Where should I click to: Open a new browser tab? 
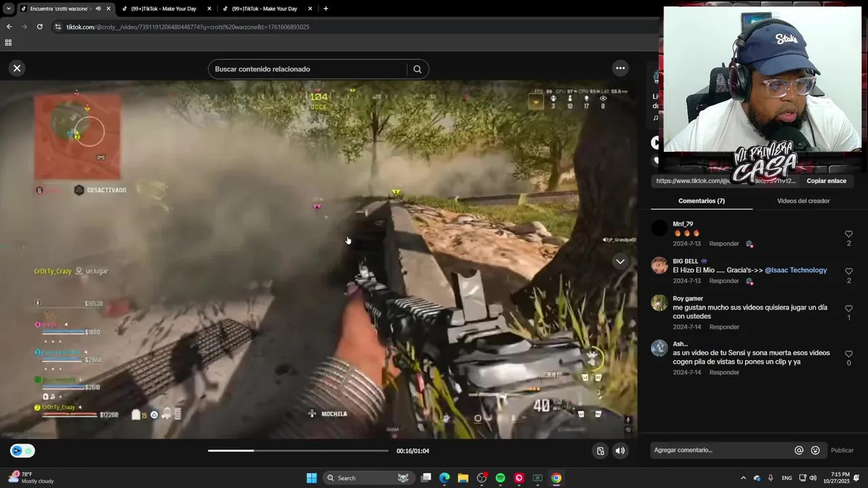pos(325,9)
